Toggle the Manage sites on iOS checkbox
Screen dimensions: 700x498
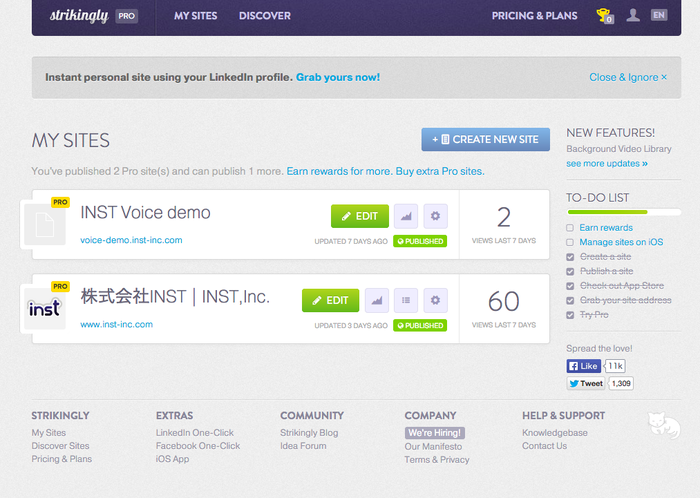[570, 242]
